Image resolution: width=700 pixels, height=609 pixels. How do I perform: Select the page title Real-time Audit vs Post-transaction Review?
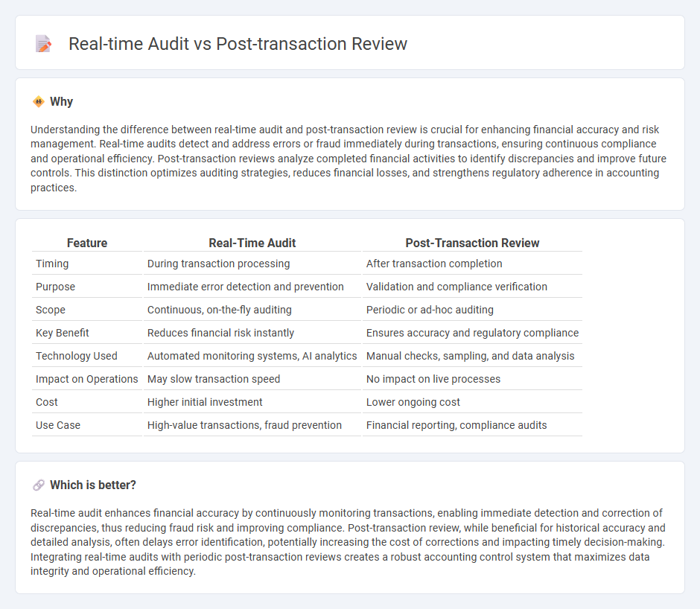click(x=238, y=44)
